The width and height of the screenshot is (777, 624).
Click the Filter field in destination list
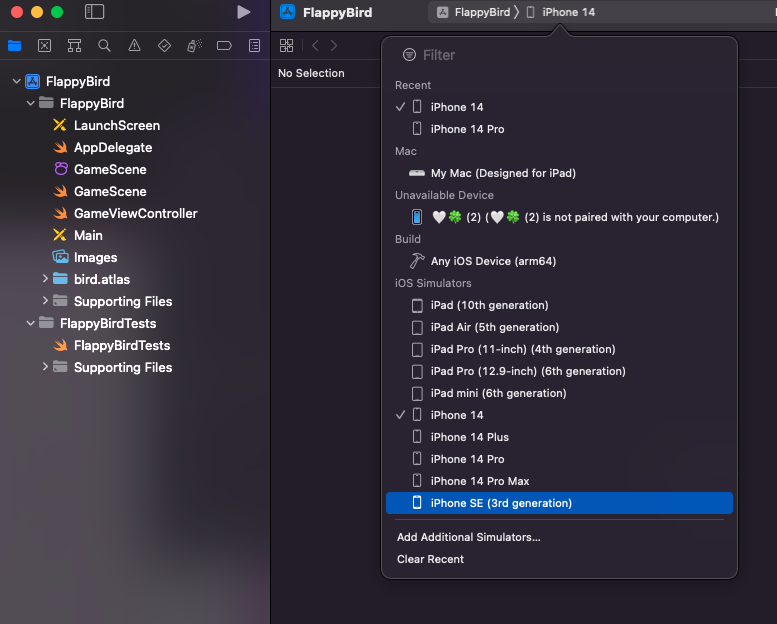coord(559,55)
